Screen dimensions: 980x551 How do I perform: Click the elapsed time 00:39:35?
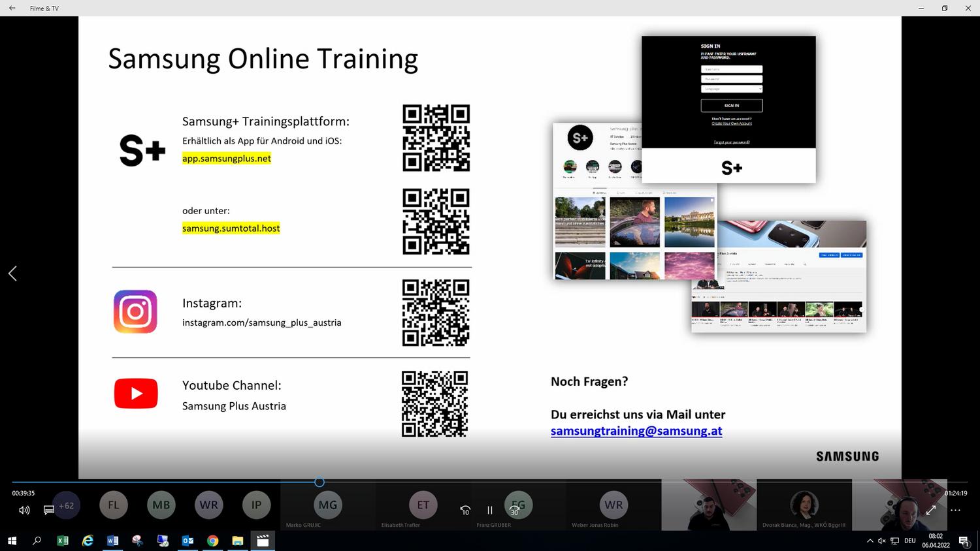pos(24,493)
